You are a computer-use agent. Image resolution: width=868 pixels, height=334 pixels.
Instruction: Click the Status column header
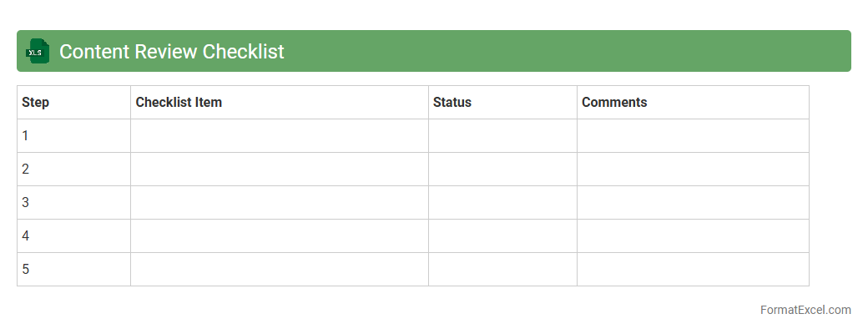pyautogui.click(x=452, y=102)
